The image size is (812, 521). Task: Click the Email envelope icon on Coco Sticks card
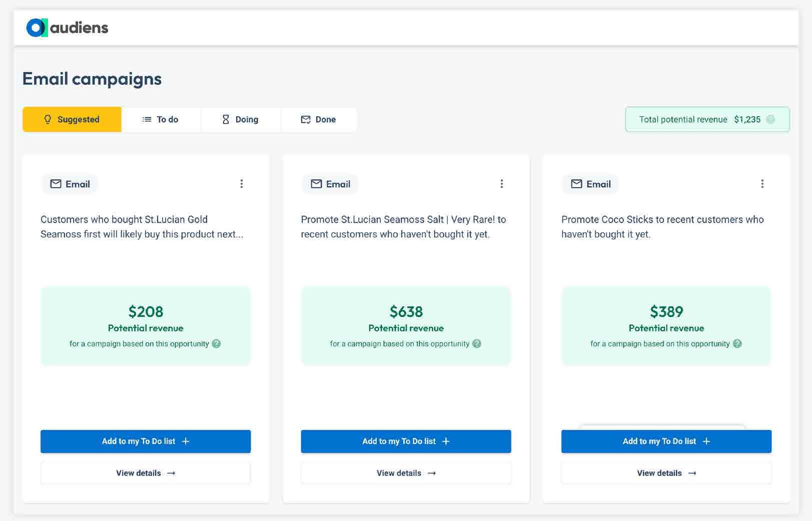pyautogui.click(x=576, y=184)
